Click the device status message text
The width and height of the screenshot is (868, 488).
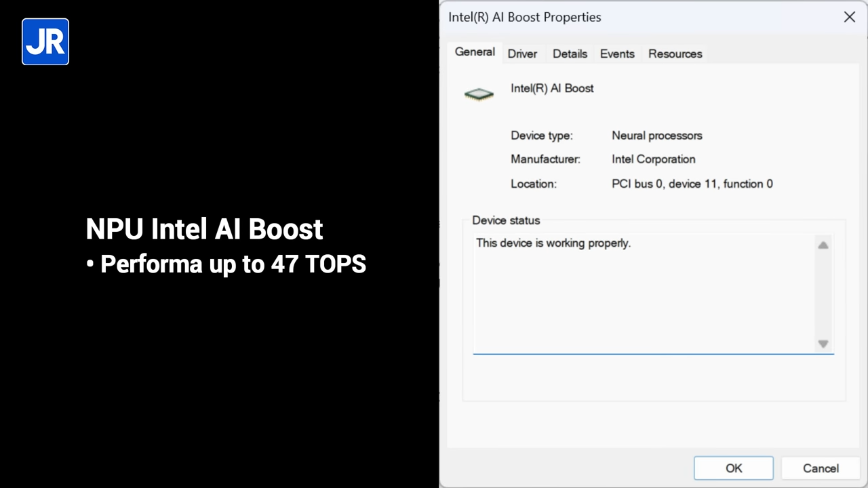coord(553,243)
